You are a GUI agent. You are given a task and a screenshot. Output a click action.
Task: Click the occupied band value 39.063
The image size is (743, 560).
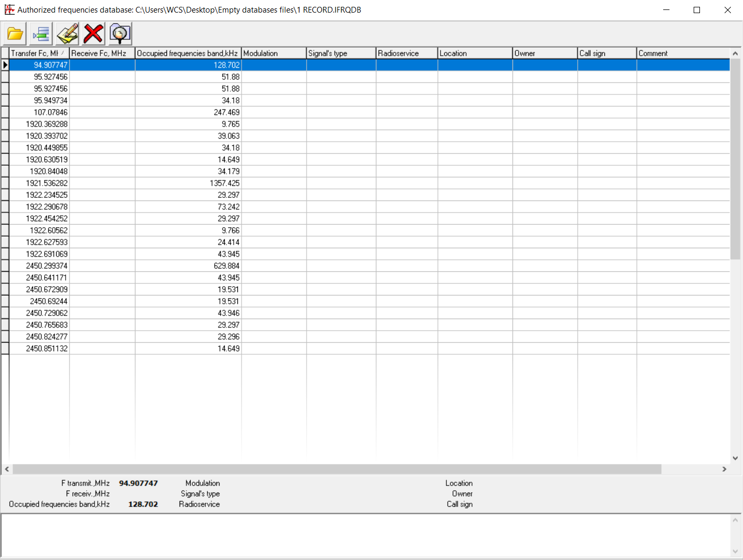click(x=228, y=136)
